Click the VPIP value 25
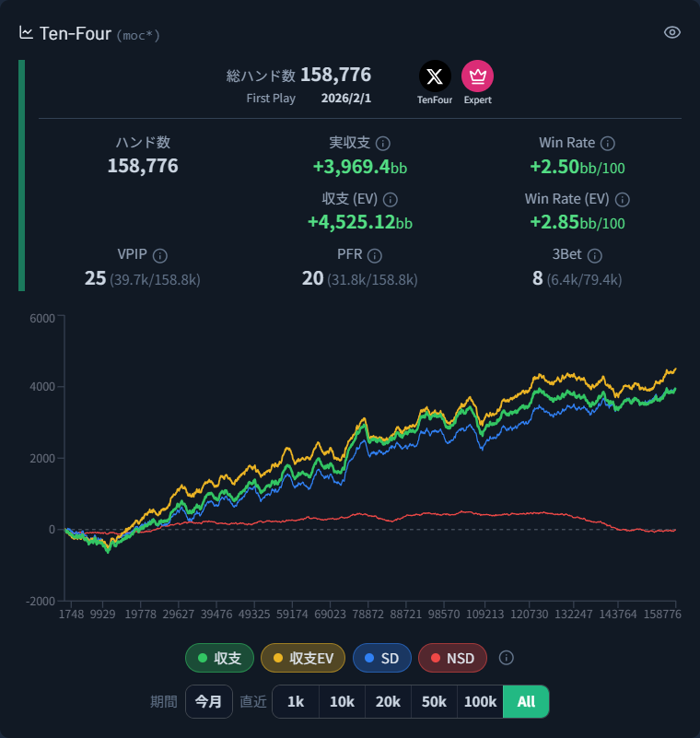This screenshot has height=738, width=700. tap(95, 278)
